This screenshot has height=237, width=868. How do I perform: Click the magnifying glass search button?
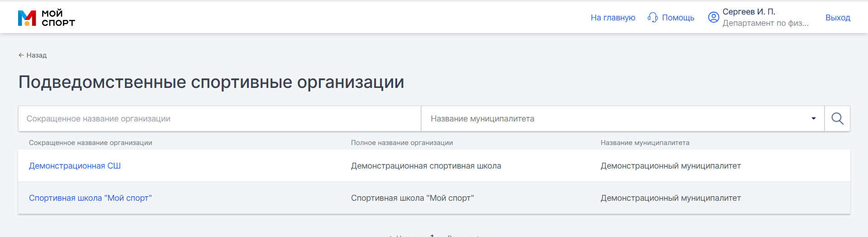click(x=837, y=119)
